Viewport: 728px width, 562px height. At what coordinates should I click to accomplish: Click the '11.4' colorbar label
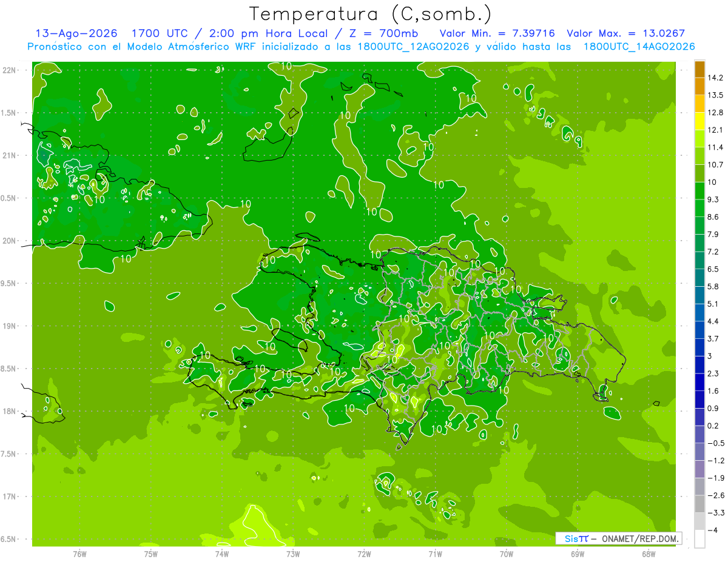tap(715, 147)
